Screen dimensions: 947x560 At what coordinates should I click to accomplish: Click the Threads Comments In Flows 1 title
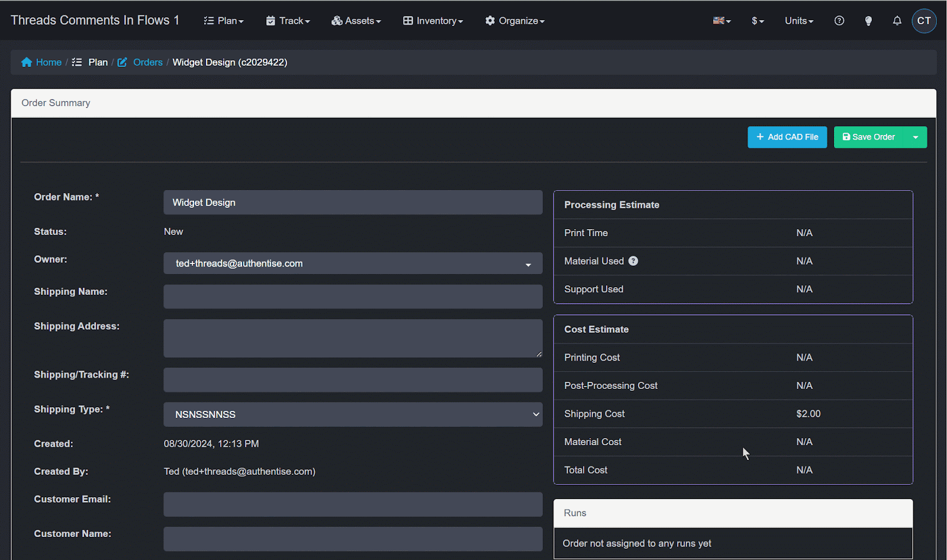[95, 20]
